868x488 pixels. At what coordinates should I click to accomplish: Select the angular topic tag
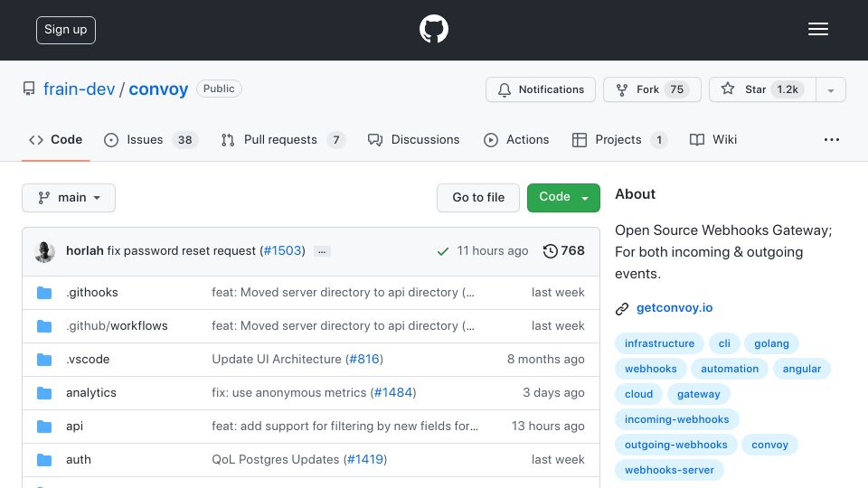[x=802, y=369]
